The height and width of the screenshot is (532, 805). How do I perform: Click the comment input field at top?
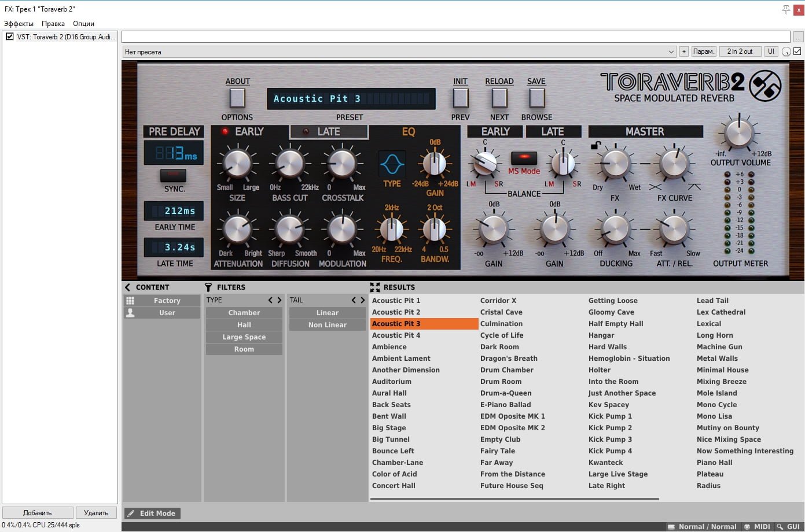pos(456,37)
